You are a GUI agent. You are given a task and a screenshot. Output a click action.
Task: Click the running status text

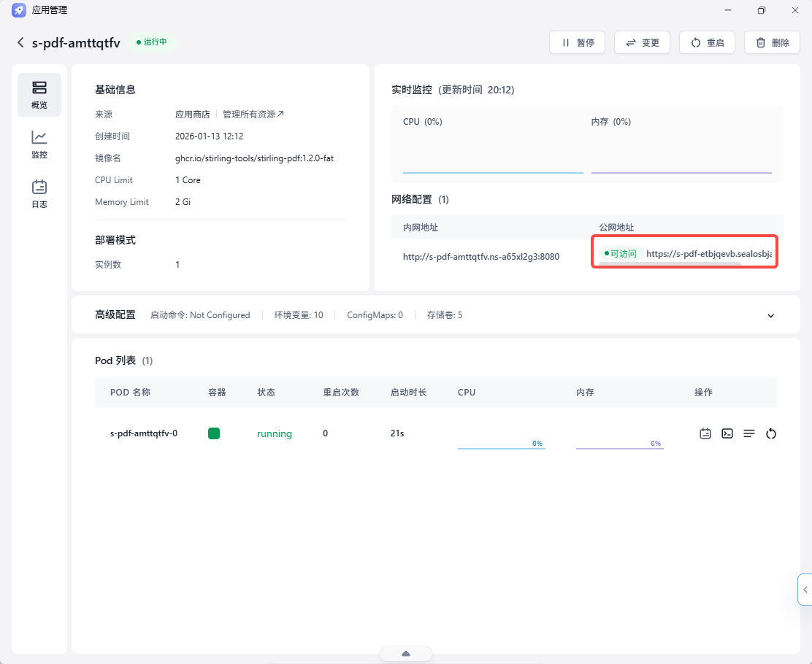[275, 433]
